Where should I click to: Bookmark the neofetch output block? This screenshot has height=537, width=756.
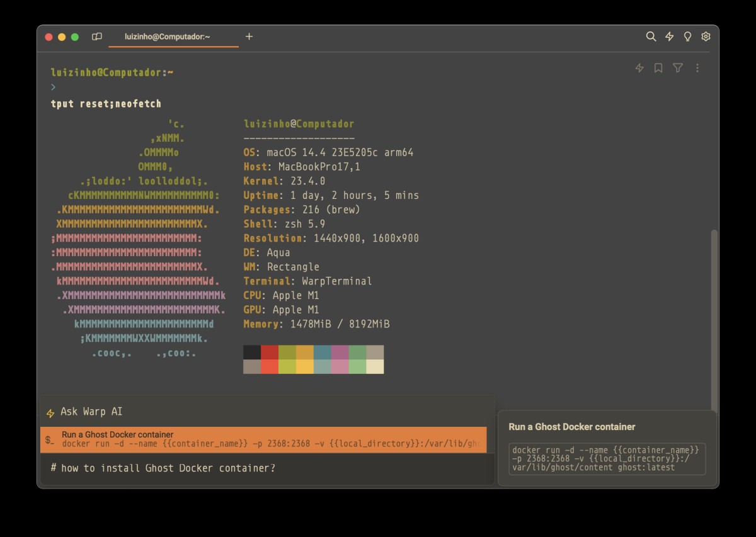click(x=658, y=68)
